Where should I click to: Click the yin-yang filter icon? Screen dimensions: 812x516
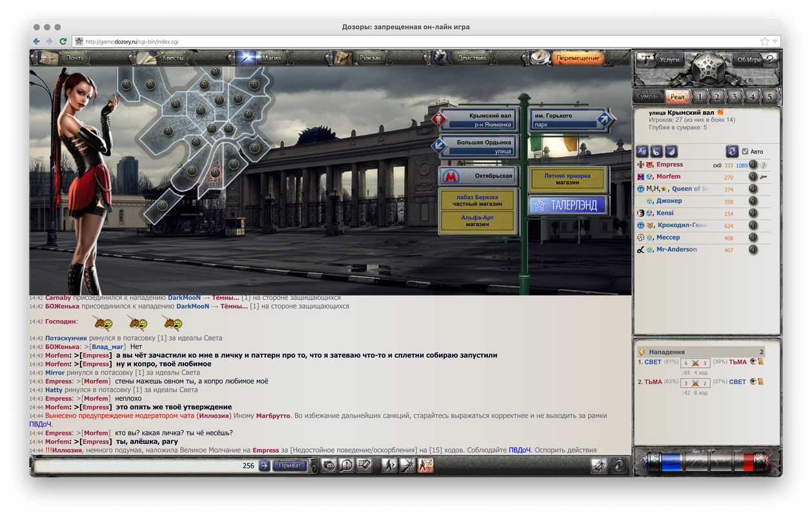click(656, 152)
